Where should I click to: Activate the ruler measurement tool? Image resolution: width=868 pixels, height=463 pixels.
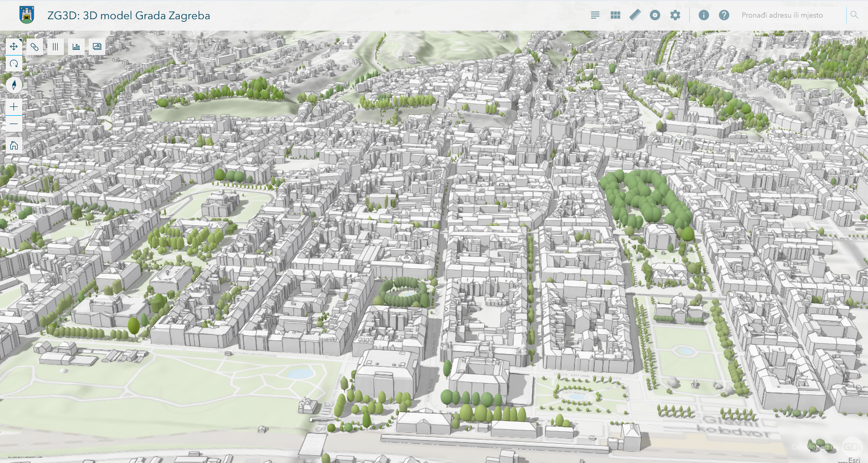pyautogui.click(x=635, y=15)
